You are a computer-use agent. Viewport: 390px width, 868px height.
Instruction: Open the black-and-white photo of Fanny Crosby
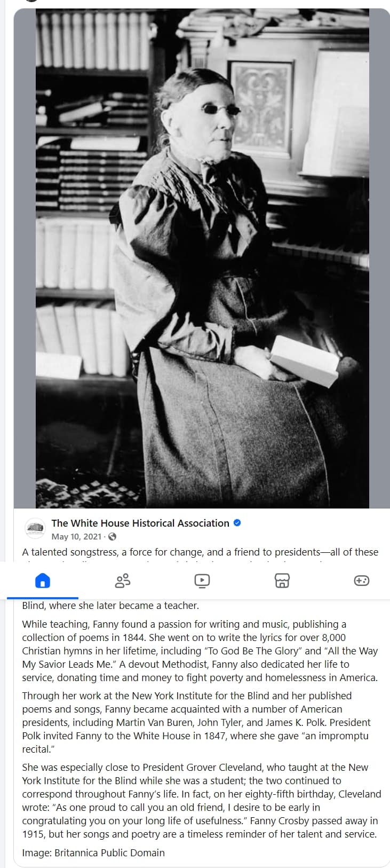coord(202,258)
